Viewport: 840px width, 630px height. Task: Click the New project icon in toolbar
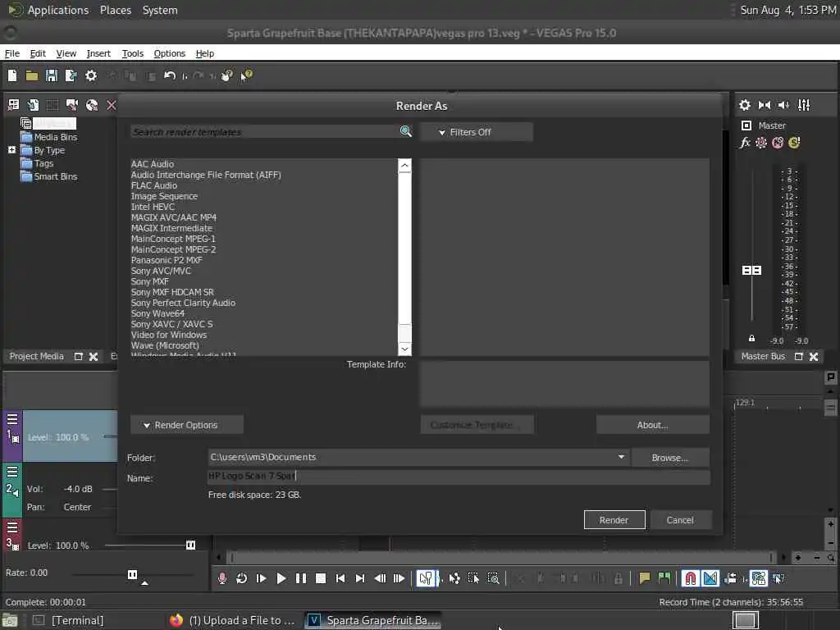coord(12,75)
